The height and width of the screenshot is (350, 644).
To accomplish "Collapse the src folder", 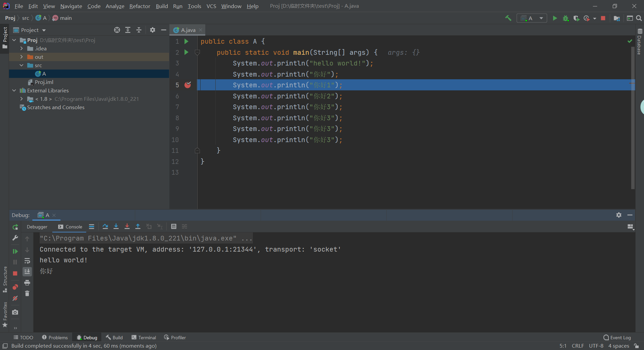I will point(21,65).
